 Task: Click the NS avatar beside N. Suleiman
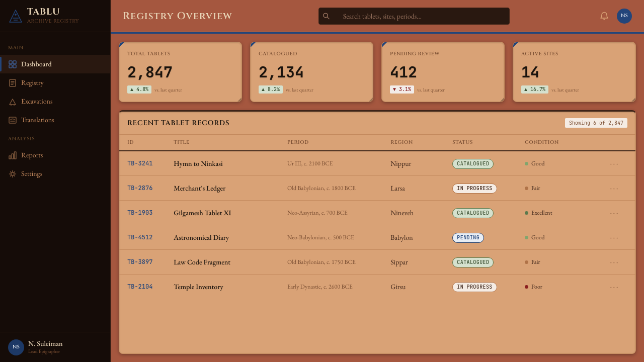(16, 347)
